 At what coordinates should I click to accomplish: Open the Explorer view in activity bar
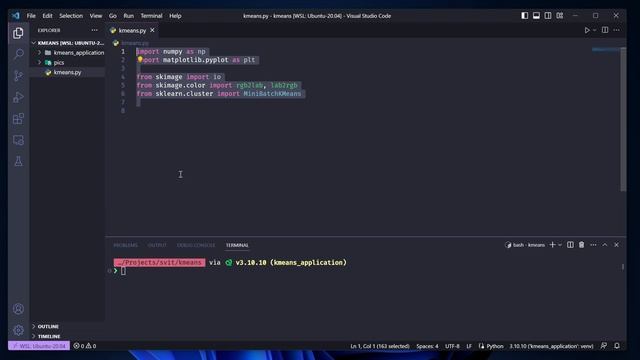coord(18,33)
